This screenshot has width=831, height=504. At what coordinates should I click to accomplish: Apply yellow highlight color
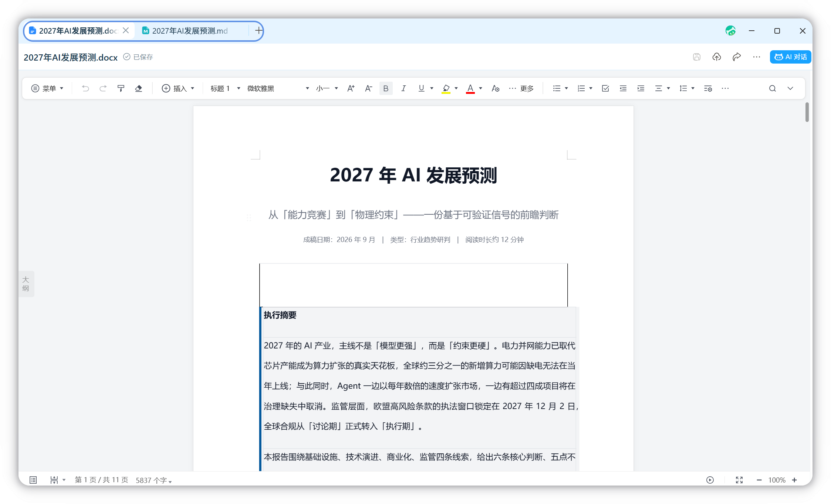(446, 88)
